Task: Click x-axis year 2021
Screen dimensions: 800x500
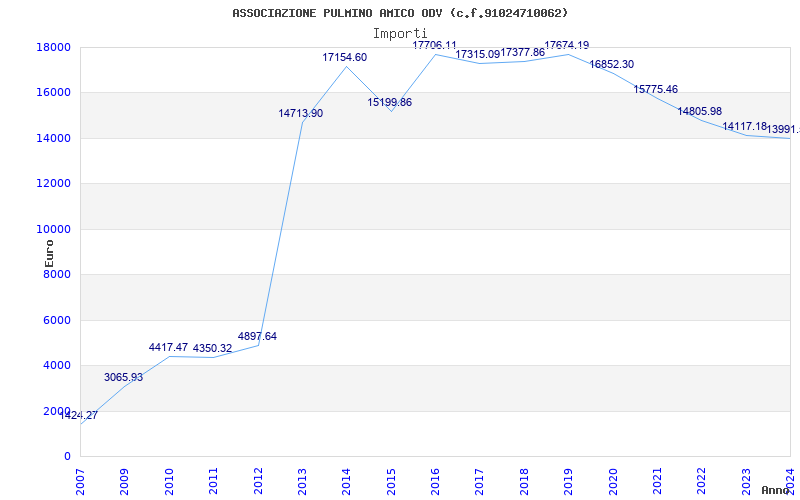Action: (657, 481)
